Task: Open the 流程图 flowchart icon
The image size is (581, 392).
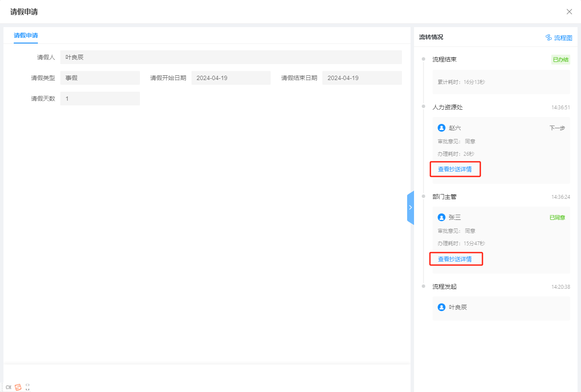Action: pyautogui.click(x=549, y=38)
